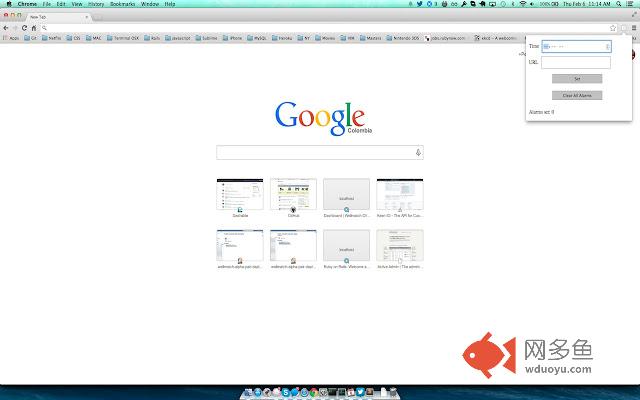The width and height of the screenshot is (640, 400).
Task: Open the Nintendo 3DS bookmarks folder
Action: click(x=403, y=38)
